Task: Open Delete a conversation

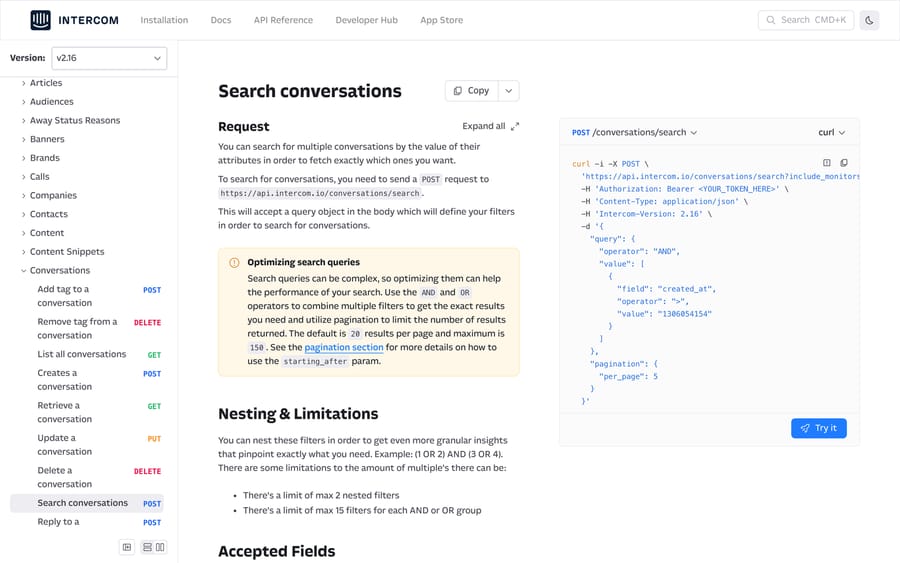Action: [87, 477]
